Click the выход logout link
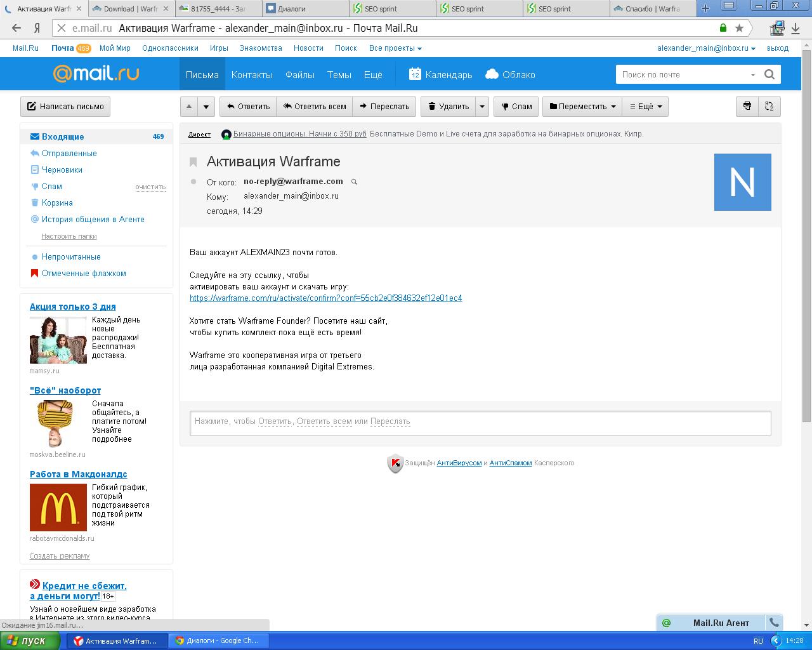812x650 pixels. tap(777, 48)
